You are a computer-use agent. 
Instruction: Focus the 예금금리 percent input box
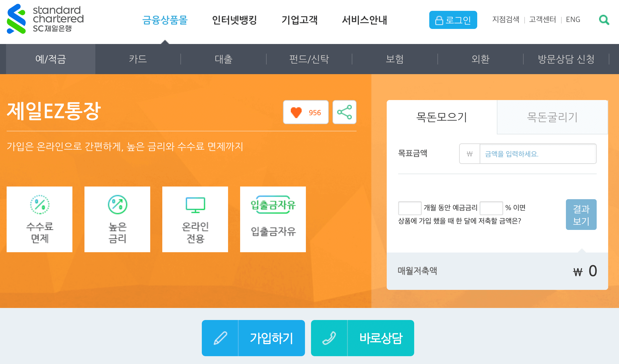[491, 208]
